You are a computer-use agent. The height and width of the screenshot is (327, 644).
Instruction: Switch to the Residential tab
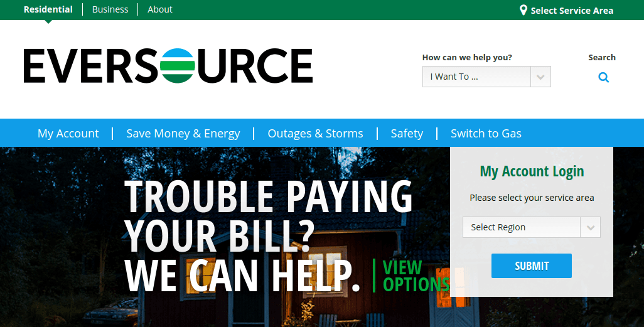48,9
